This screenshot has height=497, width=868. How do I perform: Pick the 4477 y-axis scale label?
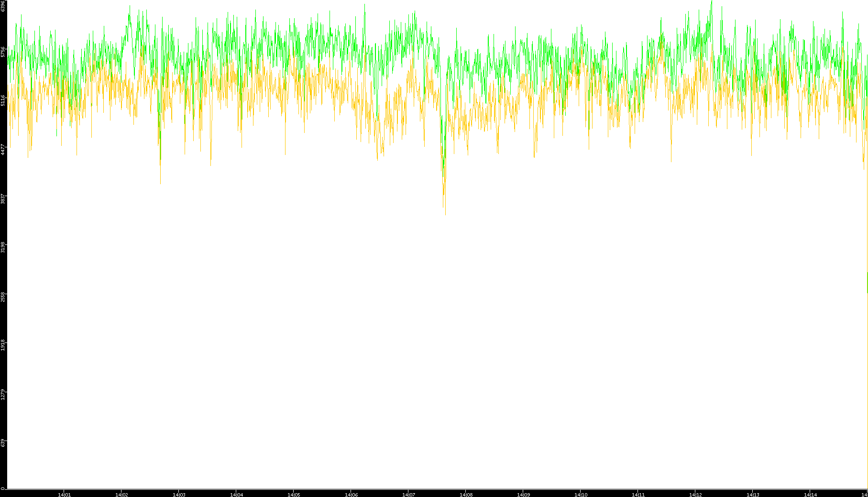coord(3,150)
